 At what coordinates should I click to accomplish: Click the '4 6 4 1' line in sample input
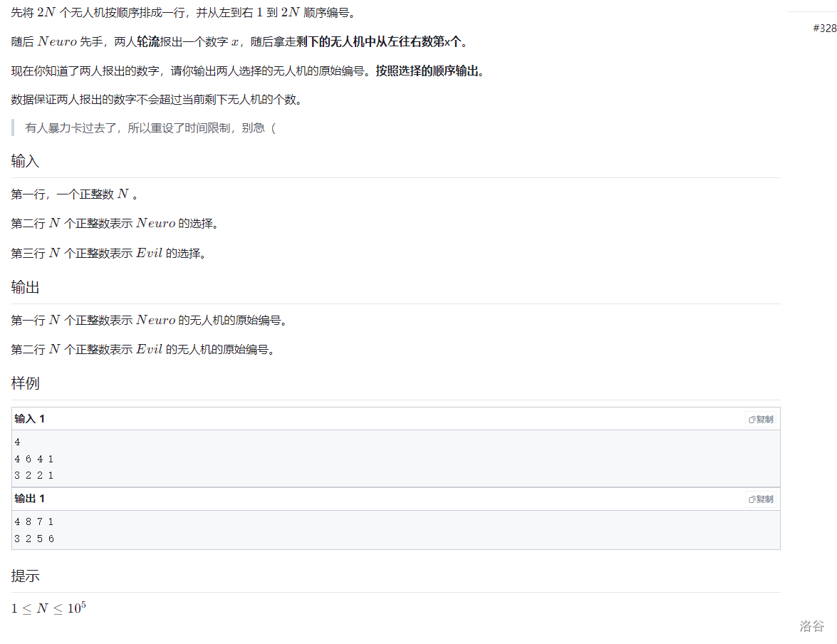[x=34, y=459]
